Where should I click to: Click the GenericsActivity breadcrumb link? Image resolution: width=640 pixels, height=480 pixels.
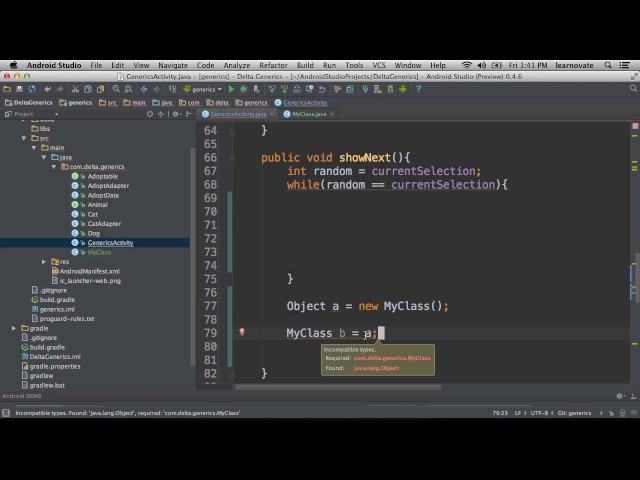click(x=301, y=102)
